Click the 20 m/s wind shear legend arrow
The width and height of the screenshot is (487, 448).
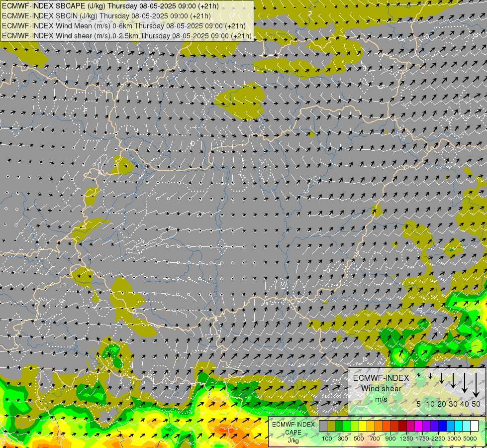coord(442,378)
